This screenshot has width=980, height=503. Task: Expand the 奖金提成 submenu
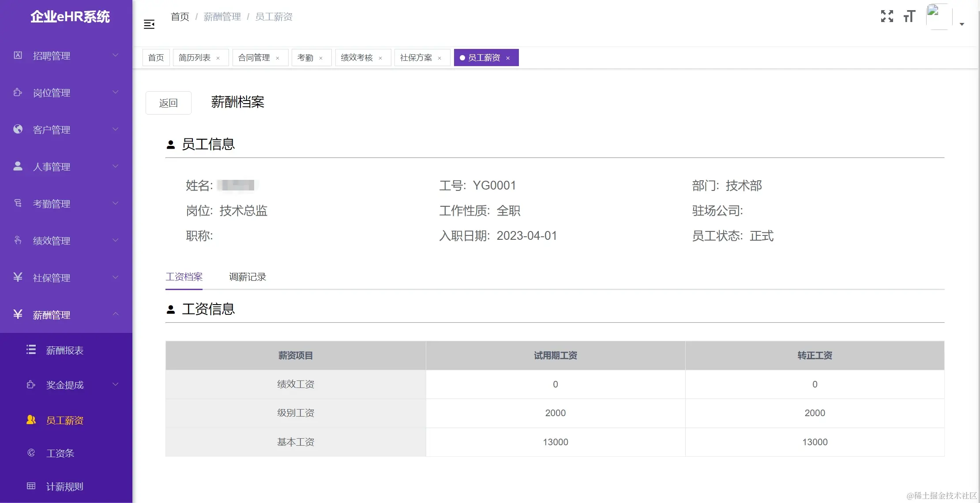(115, 384)
